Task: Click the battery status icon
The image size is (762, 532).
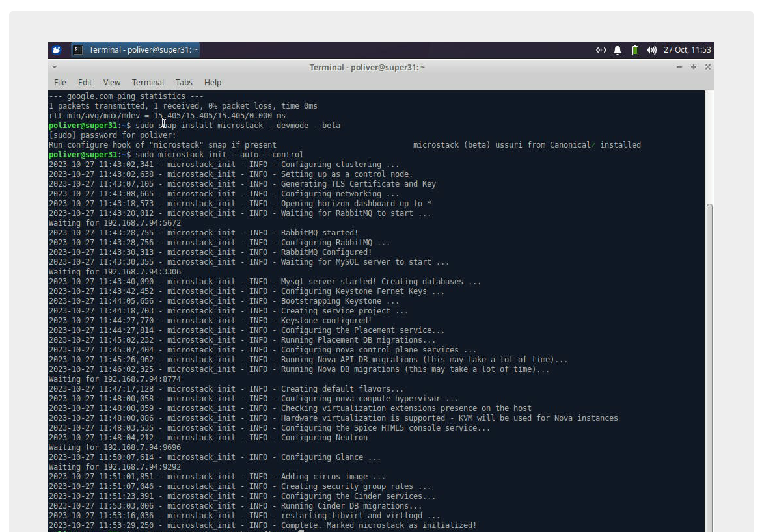Action: (634, 50)
